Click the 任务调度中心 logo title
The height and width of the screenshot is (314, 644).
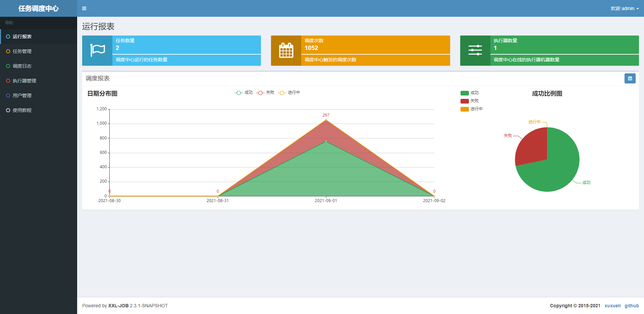(39, 8)
